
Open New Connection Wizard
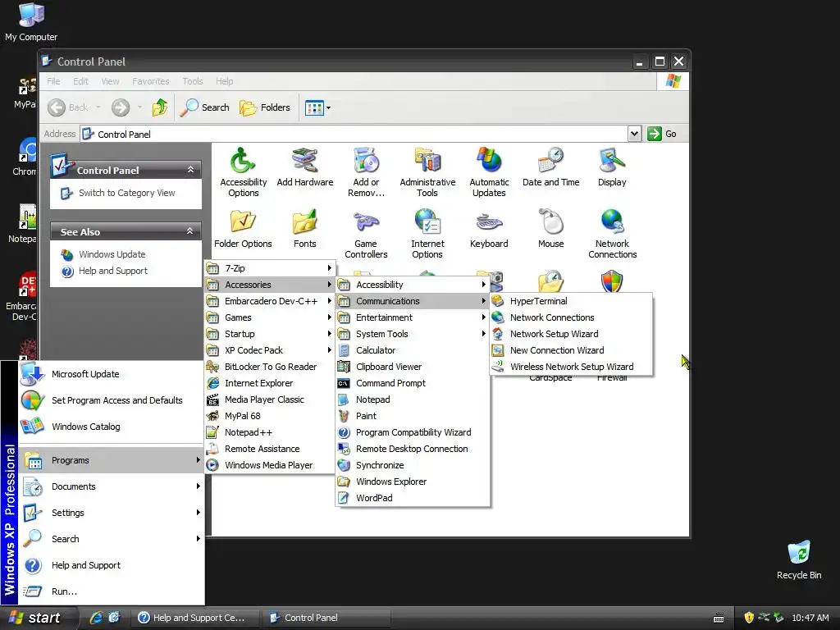[571, 350]
